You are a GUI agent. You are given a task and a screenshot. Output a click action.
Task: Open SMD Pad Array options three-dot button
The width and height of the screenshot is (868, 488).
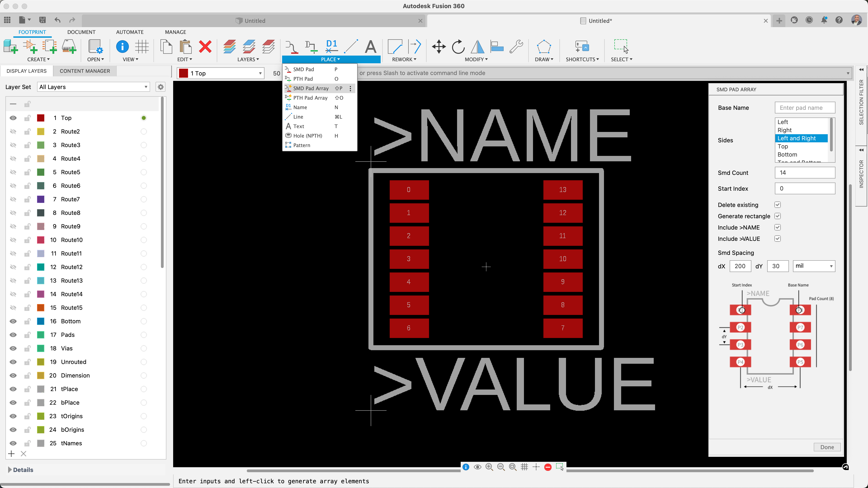[x=350, y=88]
